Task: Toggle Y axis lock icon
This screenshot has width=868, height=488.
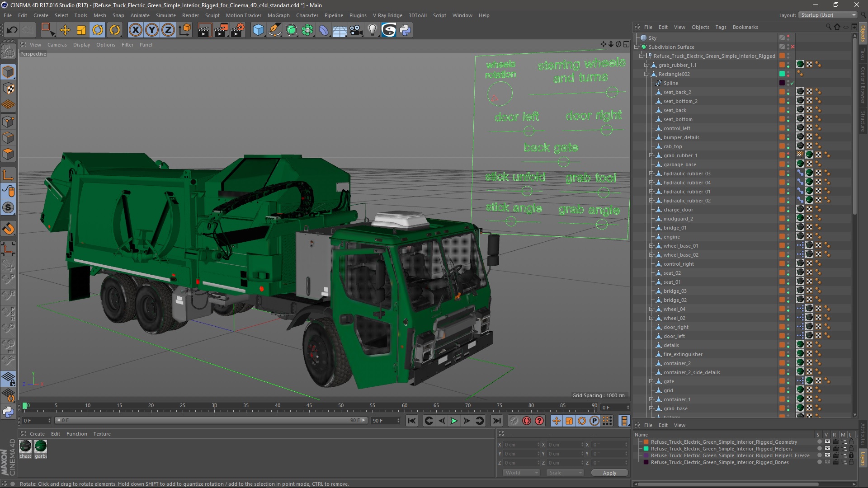Action: (x=152, y=30)
